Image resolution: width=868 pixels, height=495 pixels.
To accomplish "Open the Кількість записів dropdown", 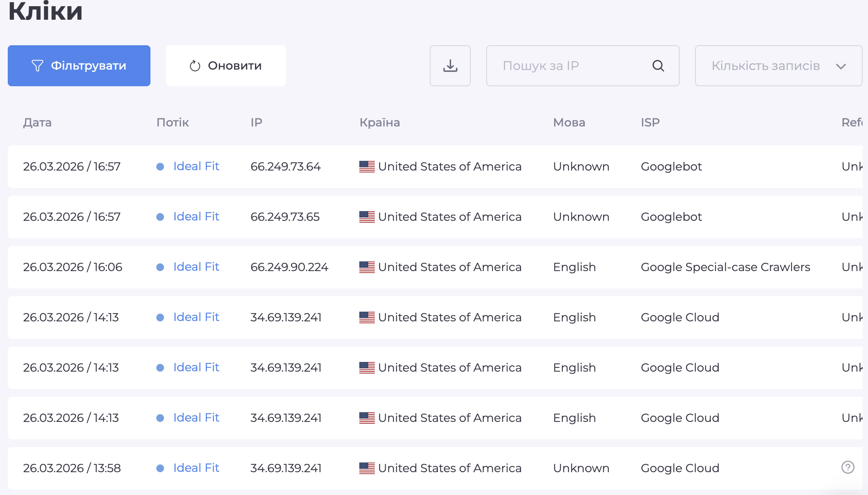I will [778, 66].
